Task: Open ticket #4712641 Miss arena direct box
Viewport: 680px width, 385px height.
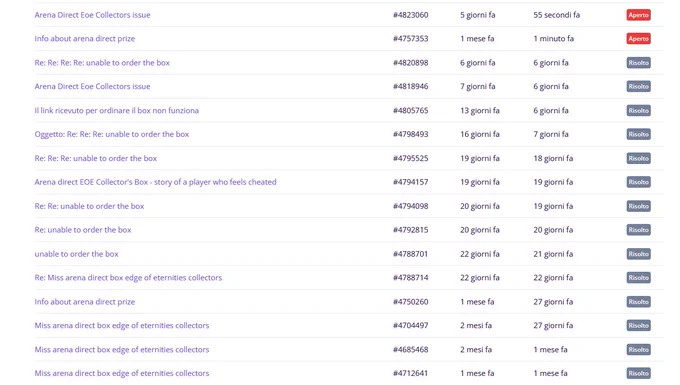Action: click(x=122, y=373)
